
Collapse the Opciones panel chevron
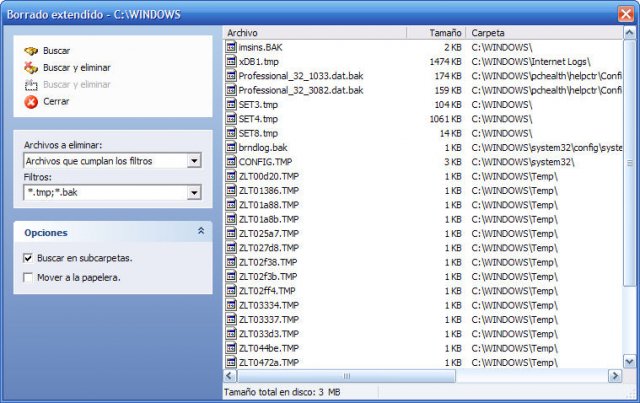[201, 231]
